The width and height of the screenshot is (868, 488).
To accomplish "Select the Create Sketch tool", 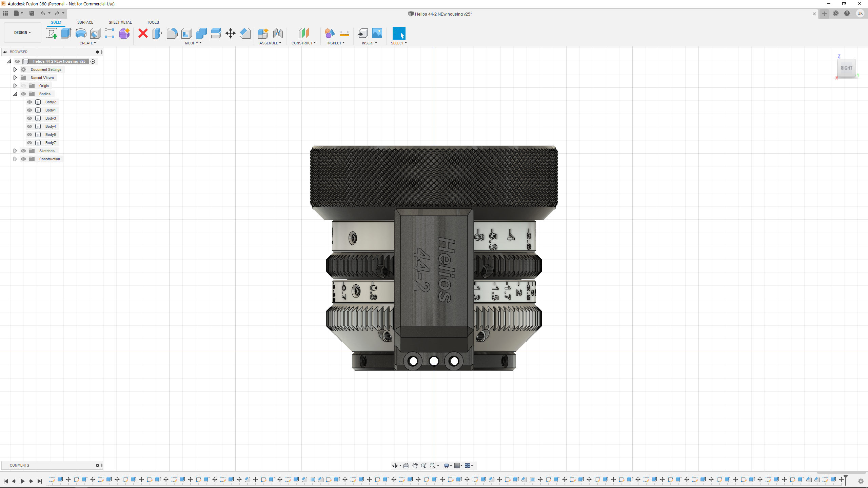I will [52, 33].
